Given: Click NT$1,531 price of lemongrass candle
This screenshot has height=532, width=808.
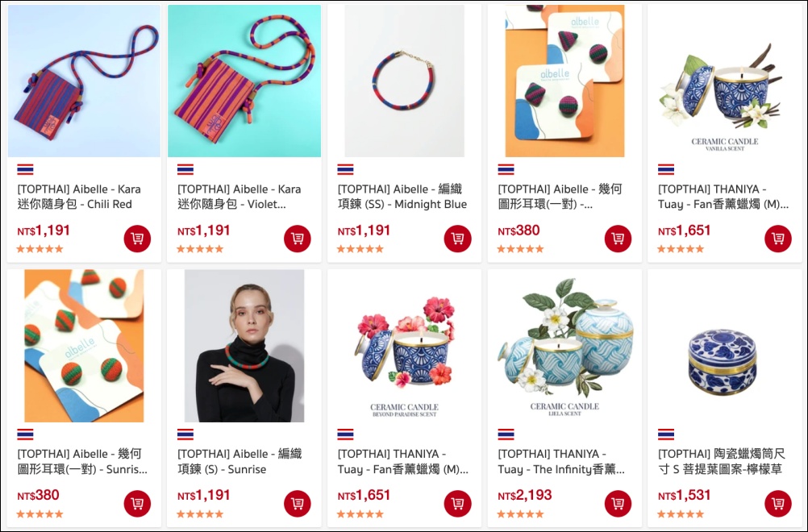Looking at the screenshot, I should click(x=685, y=496).
